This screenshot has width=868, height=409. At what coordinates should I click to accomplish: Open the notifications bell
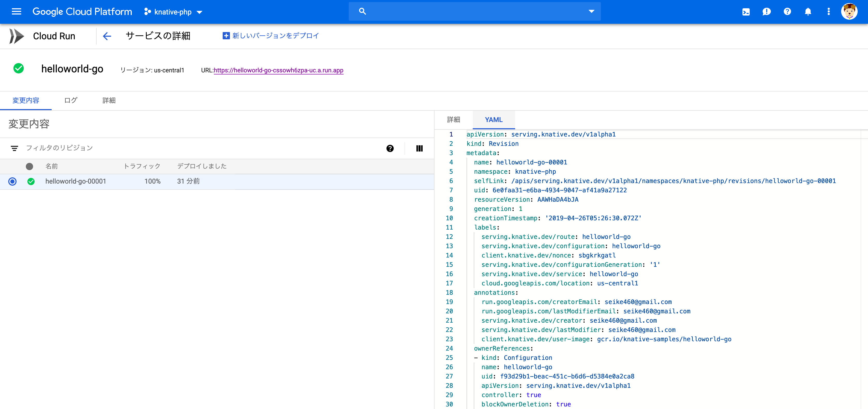pos(808,12)
